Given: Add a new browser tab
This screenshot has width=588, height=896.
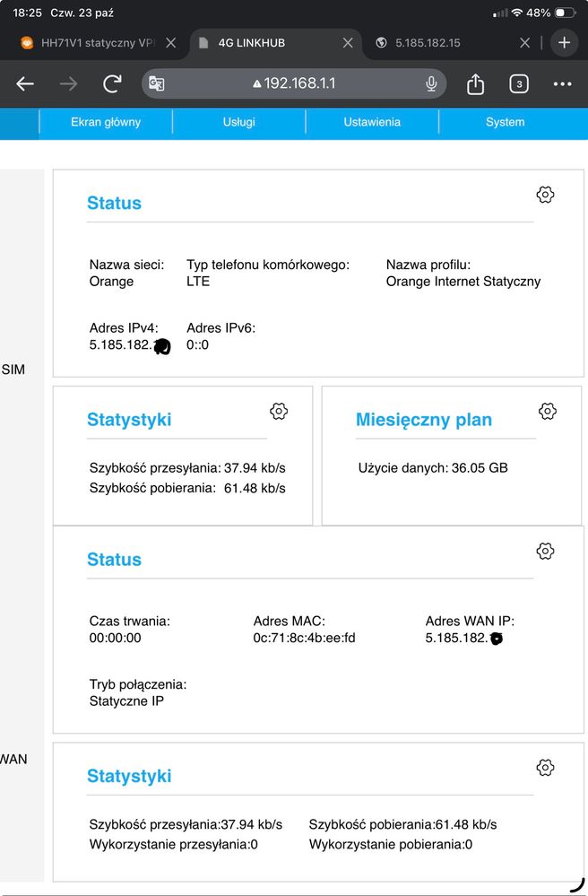Looking at the screenshot, I should (564, 42).
